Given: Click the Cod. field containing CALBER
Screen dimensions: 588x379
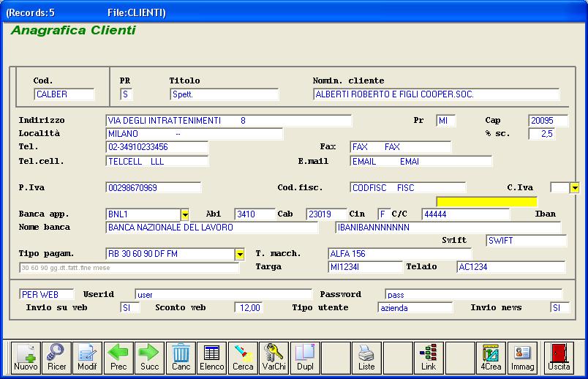Looking at the screenshot, I should point(64,94).
